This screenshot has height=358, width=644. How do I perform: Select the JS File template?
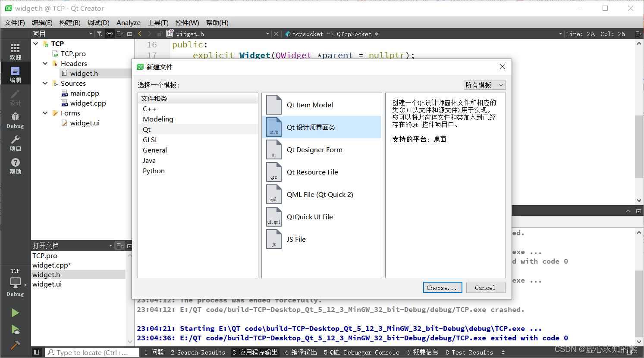coord(321,239)
